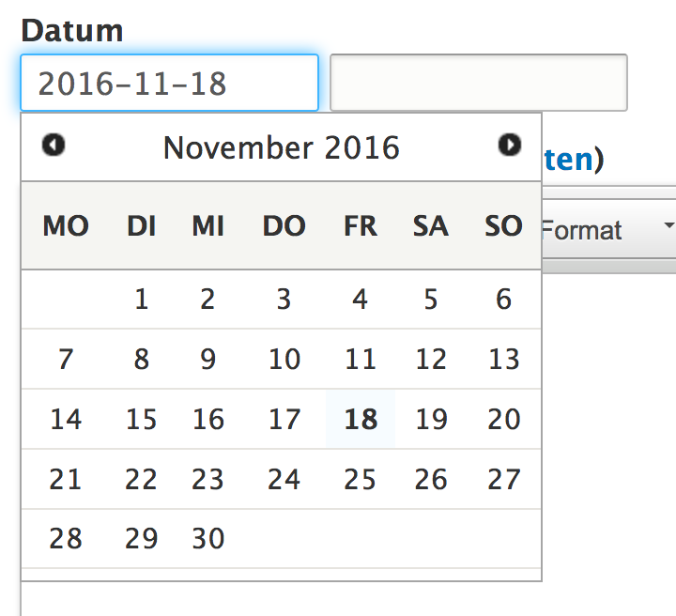Pick day 6 in the calendar
Screen dimensions: 676x616
pos(504,300)
